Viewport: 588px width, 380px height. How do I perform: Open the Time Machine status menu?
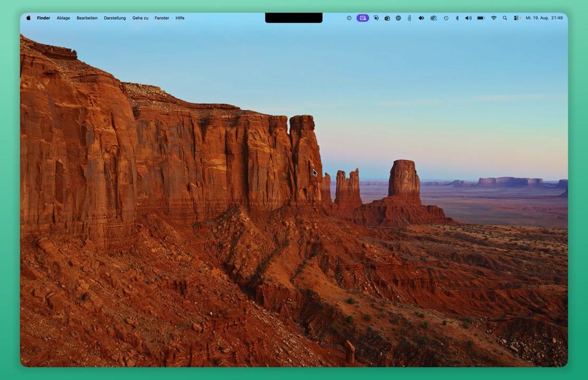pos(446,17)
